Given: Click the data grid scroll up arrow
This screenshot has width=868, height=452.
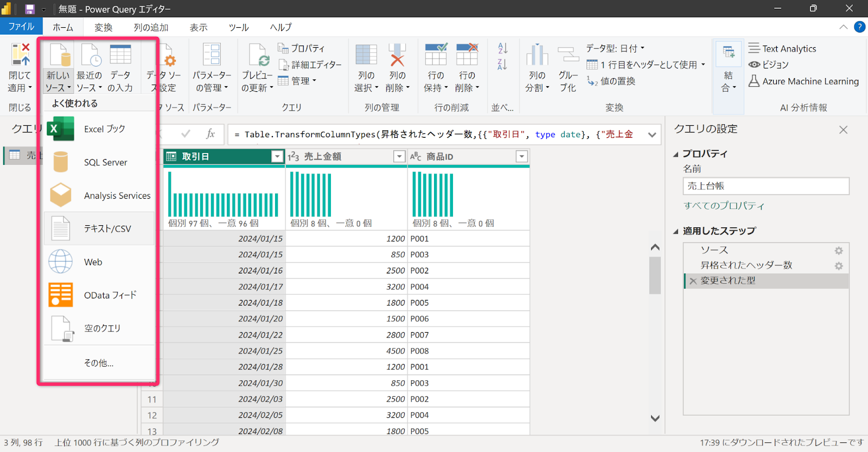Looking at the screenshot, I should [655, 247].
